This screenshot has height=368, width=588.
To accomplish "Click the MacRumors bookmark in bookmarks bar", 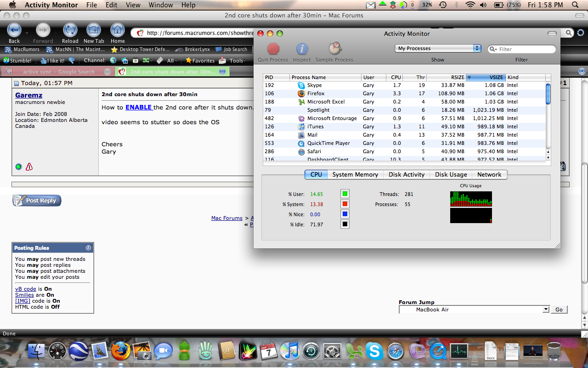I will coord(22,49).
